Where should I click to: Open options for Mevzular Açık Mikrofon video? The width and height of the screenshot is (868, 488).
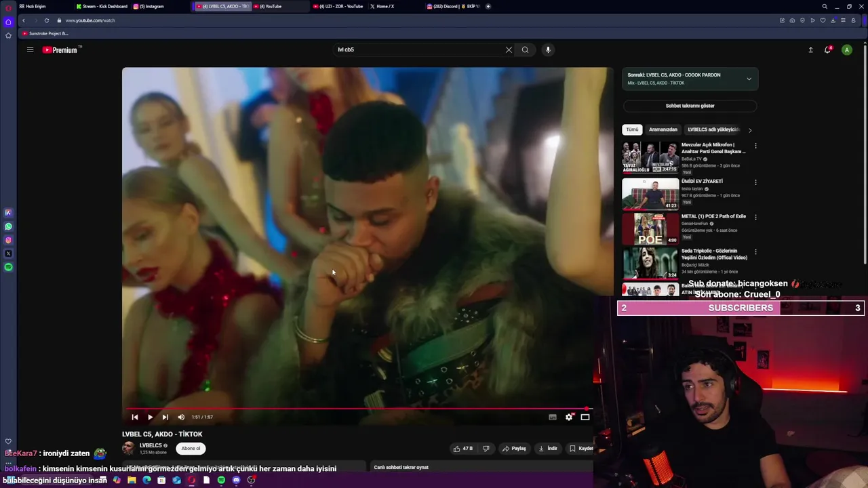755,146
